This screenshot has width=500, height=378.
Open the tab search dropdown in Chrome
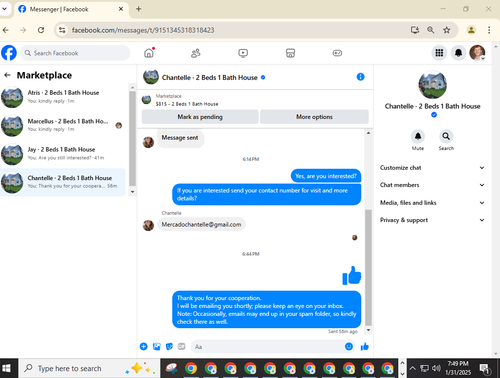[x=5, y=9]
